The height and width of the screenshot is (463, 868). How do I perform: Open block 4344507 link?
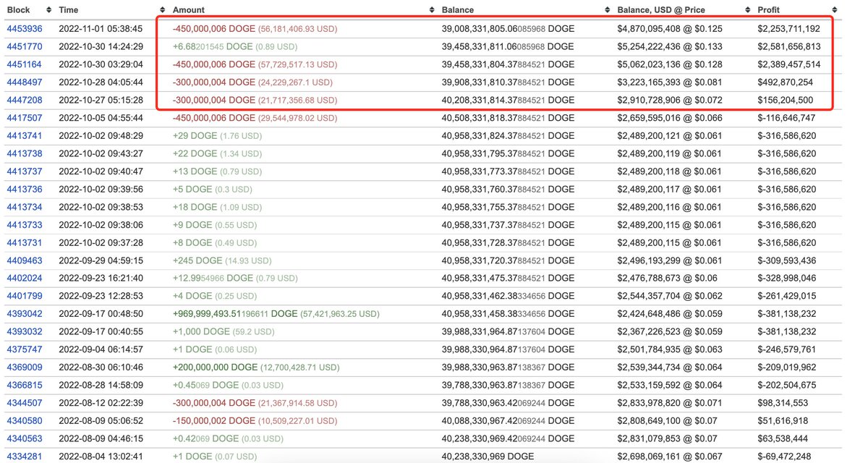tap(25, 403)
